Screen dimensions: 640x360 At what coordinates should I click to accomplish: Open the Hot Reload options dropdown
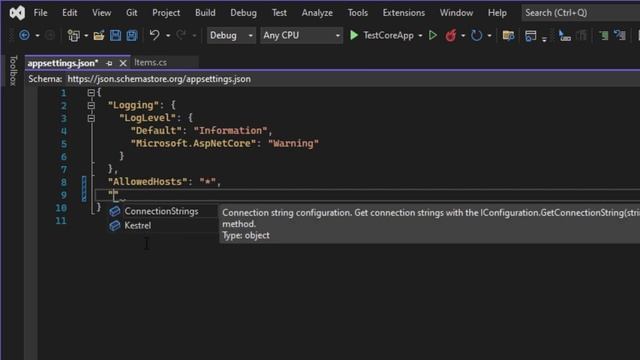pos(463,36)
